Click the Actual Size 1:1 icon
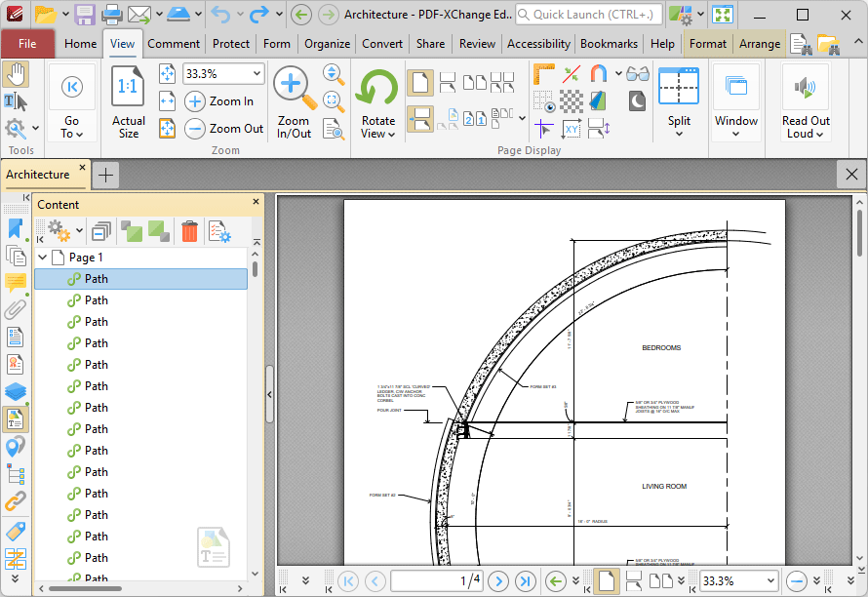868x597 pixels. tap(128, 87)
